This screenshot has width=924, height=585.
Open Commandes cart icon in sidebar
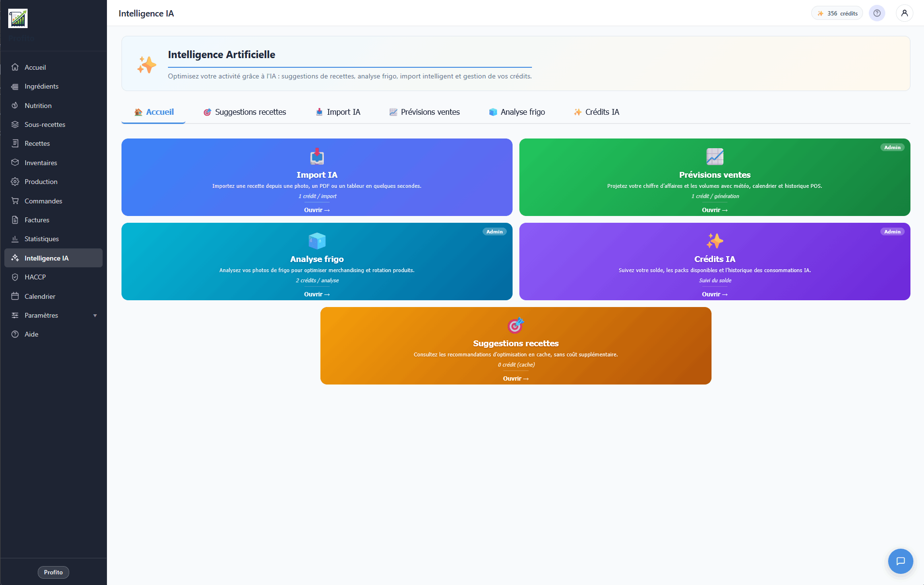tap(15, 200)
